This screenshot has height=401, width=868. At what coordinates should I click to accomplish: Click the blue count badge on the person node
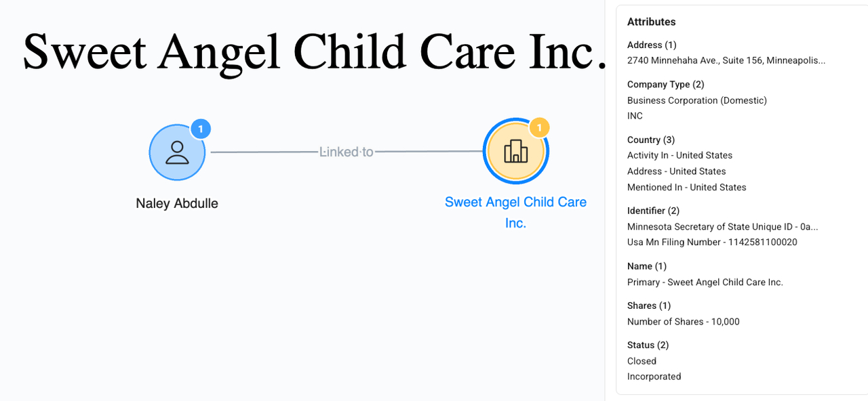pos(201,129)
